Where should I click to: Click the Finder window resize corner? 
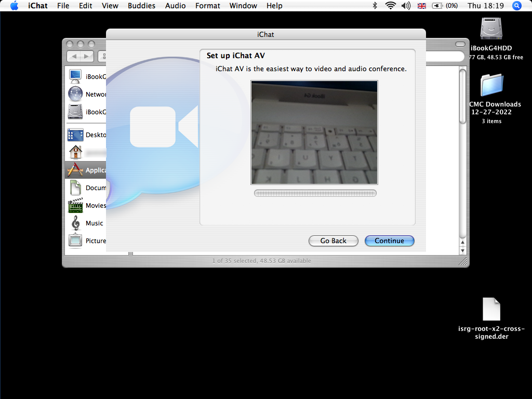(x=463, y=261)
